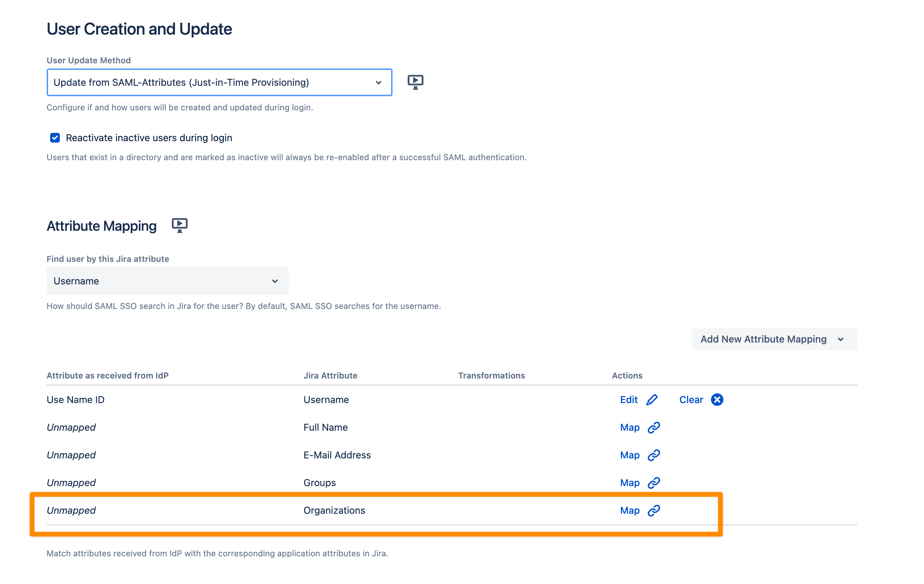924x584 pixels.
Task: Click the 'E-Mail Address' attribute cell
Action: click(x=337, y=455)
